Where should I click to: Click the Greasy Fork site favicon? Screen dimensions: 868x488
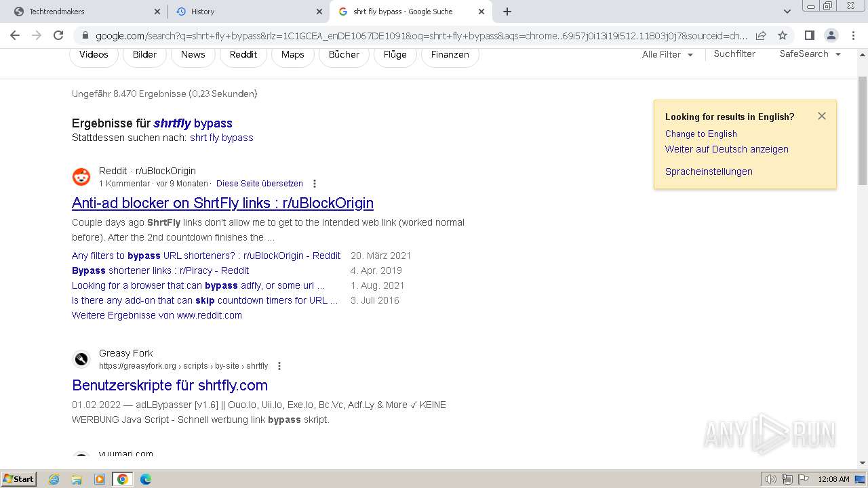(x=81, y=359)
